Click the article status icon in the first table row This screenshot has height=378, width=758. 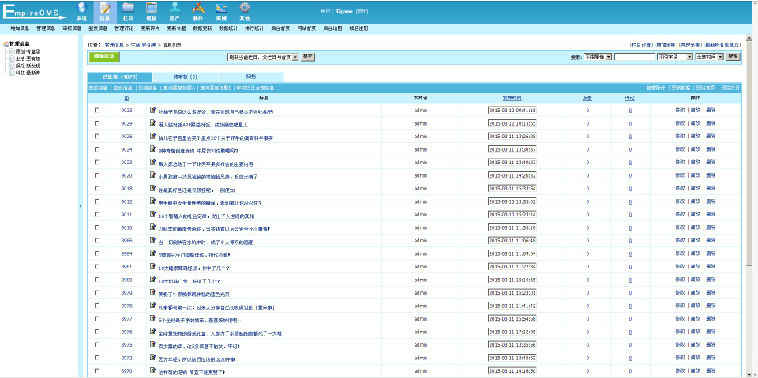coord(153,110)
